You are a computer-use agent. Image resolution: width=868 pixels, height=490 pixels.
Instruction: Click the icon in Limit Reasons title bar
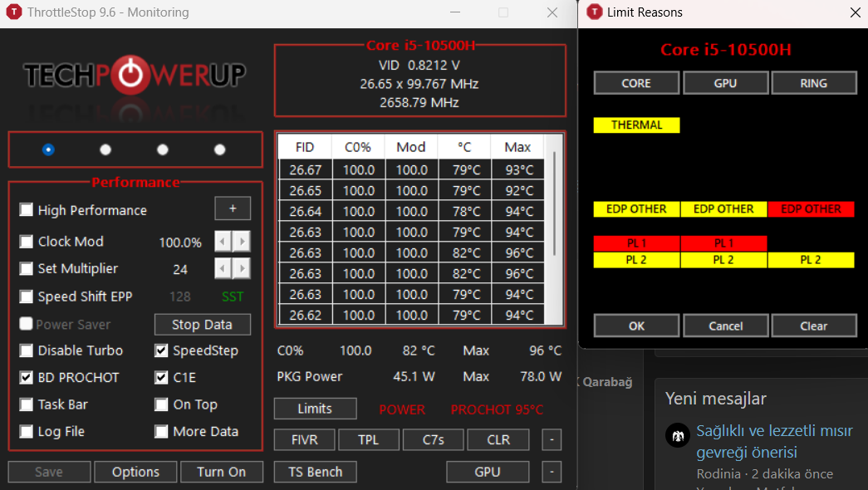(595, 12)
